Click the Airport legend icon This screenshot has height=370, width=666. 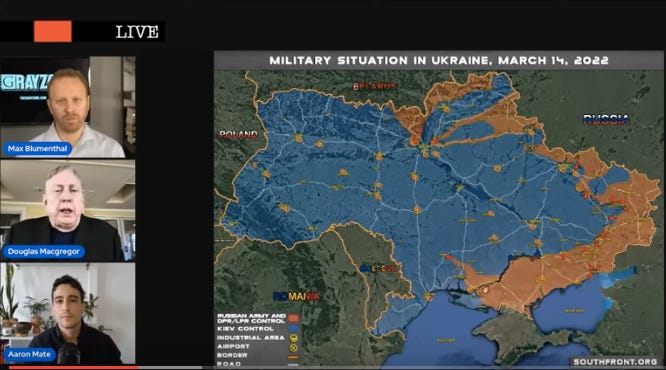[293, 347]
